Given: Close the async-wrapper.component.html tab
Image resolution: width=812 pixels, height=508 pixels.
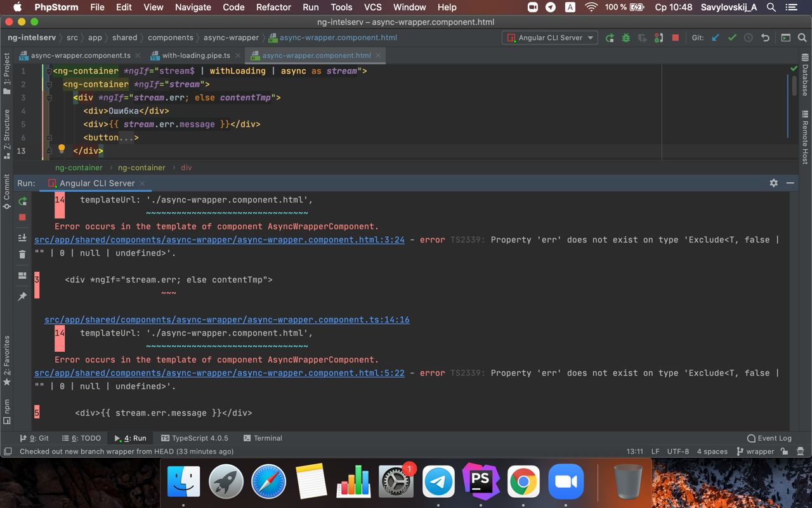Looking at the screenshot, I should (x=378, y=55).
